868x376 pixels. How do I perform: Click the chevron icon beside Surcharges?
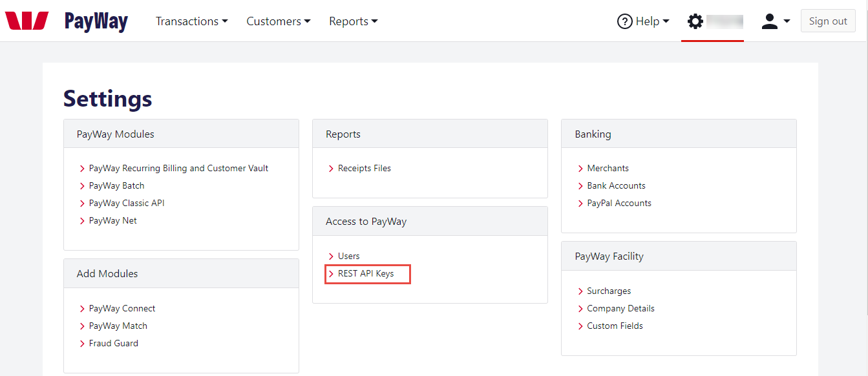click(x=580, y=291)
